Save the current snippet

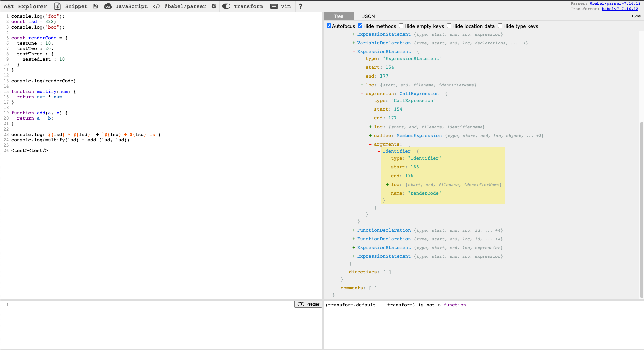tap(95, 6)
